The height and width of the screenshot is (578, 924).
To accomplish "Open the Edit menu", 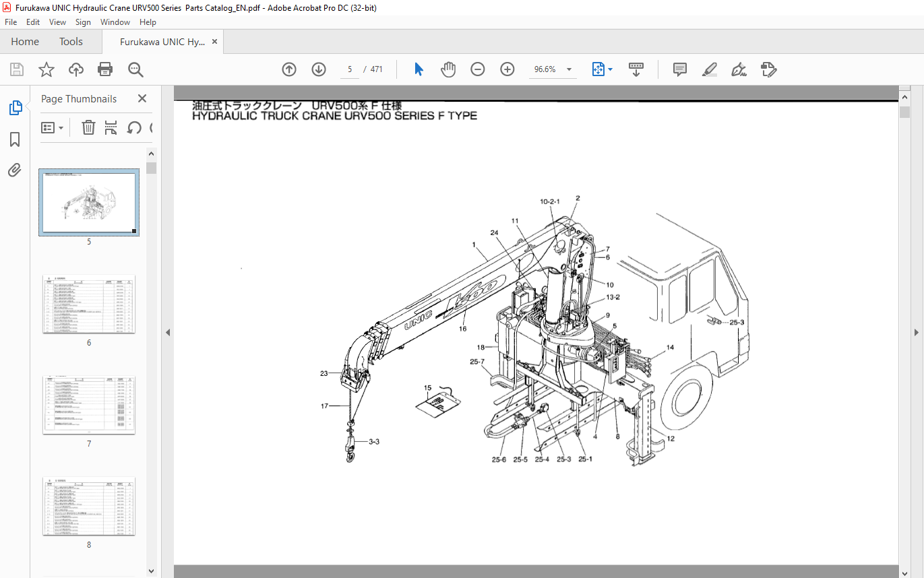I will [33, 22].
